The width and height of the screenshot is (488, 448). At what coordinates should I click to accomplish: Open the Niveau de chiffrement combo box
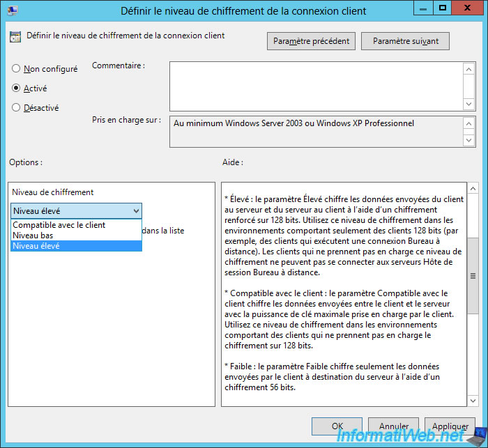pos(76,211)
